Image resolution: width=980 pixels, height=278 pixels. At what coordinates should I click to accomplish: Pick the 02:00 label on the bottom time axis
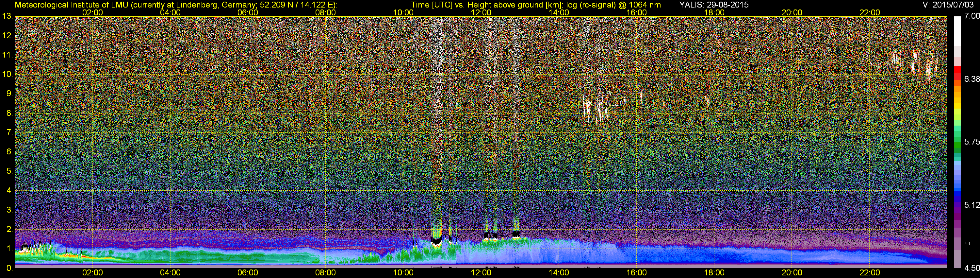coord(92,273)
